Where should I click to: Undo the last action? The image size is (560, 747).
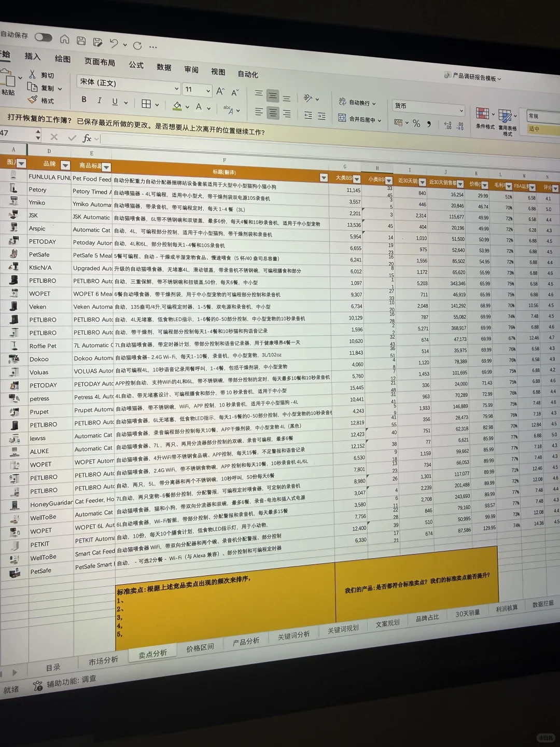(x=114, y=44)
